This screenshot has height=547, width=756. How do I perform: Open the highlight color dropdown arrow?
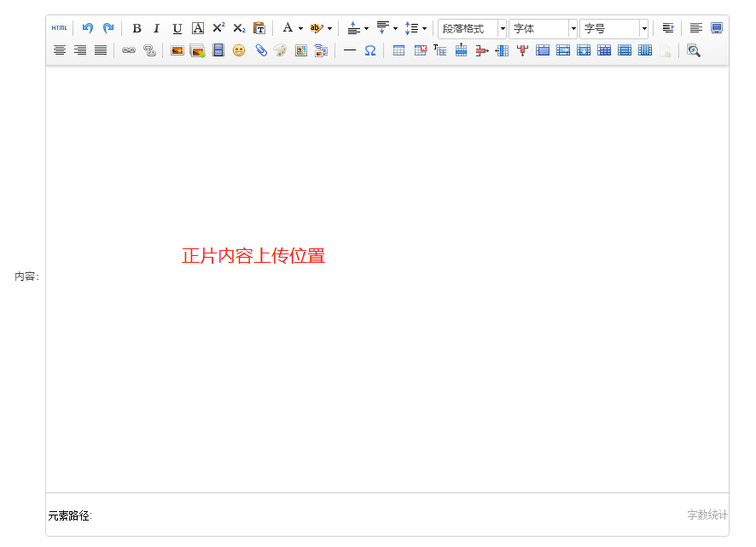[x=329, y=28]
